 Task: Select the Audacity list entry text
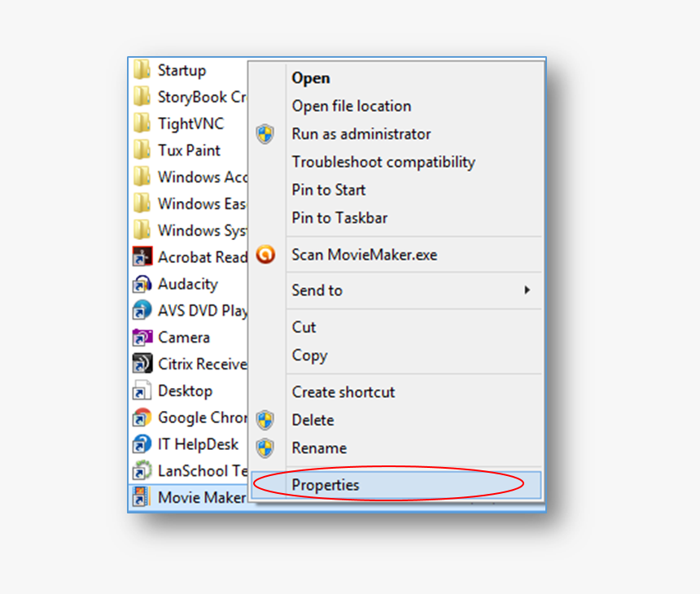(x=188, y=285)
